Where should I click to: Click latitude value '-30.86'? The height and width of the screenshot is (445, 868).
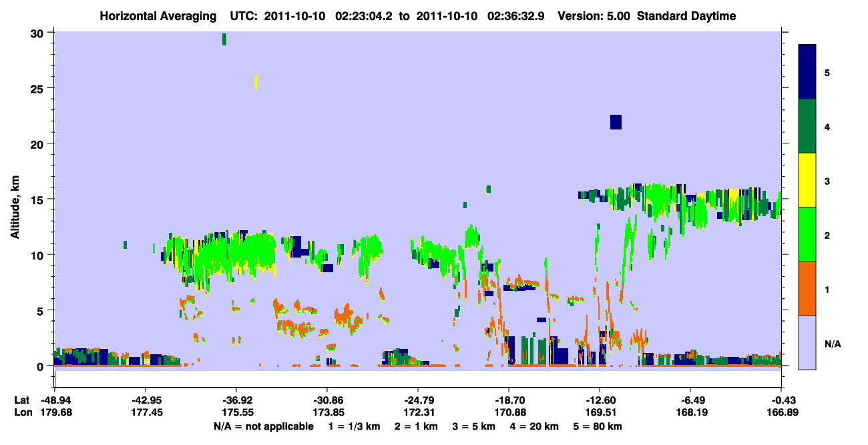(x=327, y=400)
